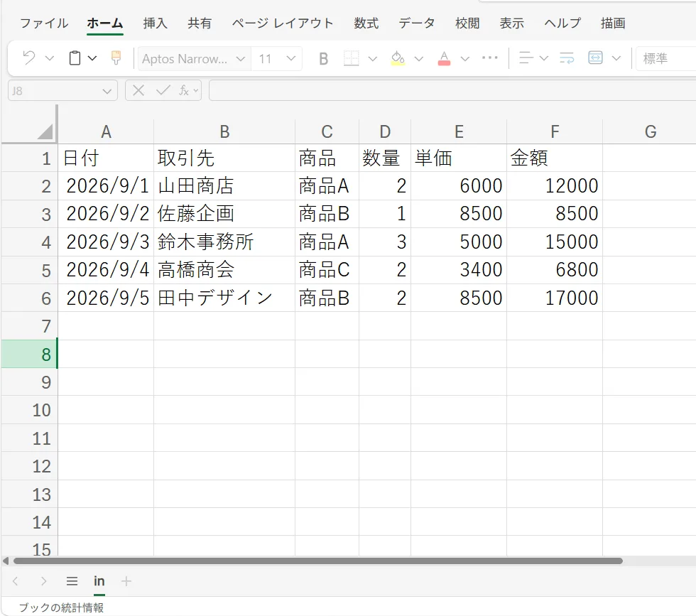
Task: Click the Paste clipboard icon
Action: 75,58
